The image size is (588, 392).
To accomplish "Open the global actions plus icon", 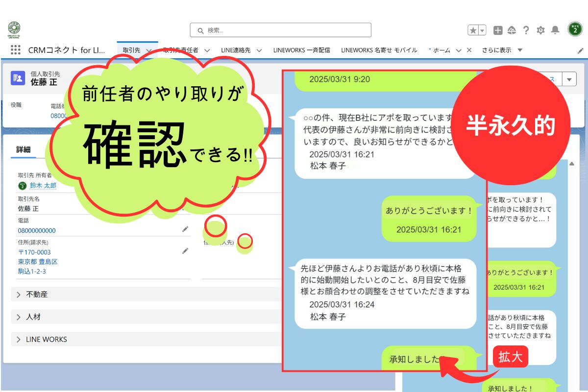I will 498,30.
